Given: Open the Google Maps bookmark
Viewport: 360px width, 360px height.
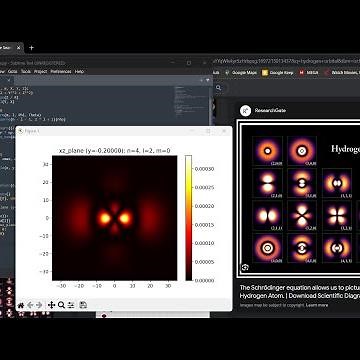Looking at the screenshot, I should pyautogui.click(x=241, y=72).
